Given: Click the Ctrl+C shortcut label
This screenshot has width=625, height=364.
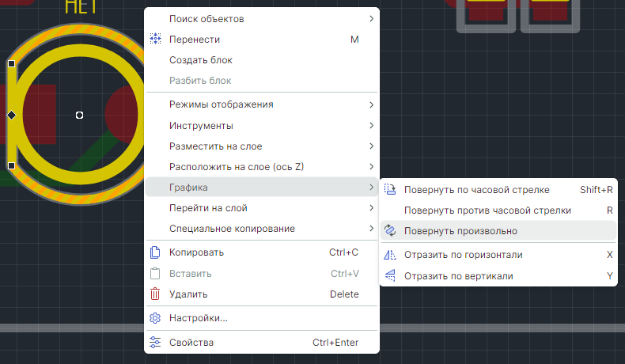Looking at the screenshot, I should 343,252.
